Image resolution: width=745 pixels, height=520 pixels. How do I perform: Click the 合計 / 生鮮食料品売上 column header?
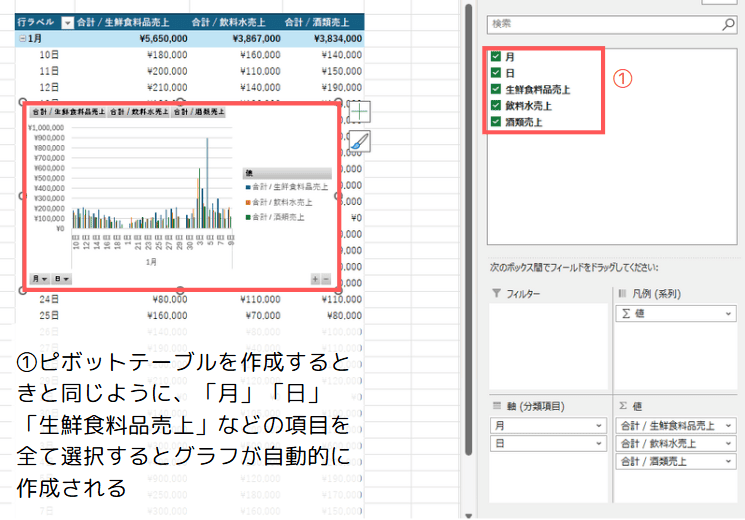click(x=123, y=22)
